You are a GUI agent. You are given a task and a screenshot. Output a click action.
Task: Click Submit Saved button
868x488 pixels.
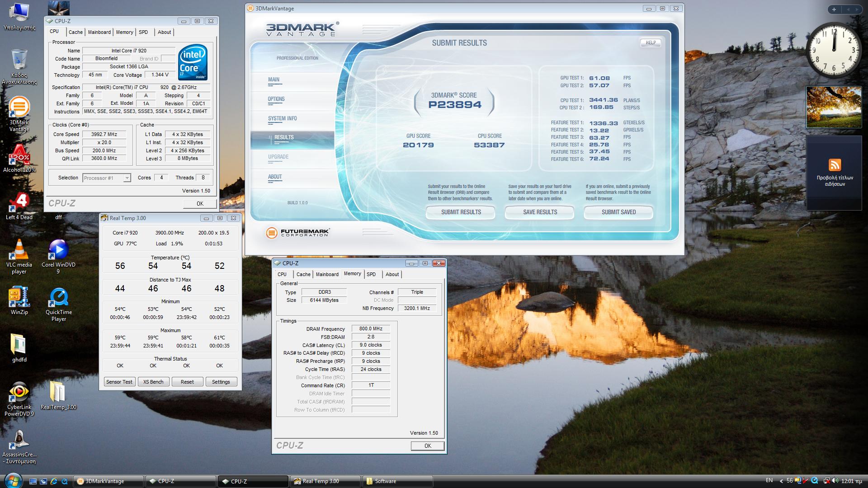(618, 212)
